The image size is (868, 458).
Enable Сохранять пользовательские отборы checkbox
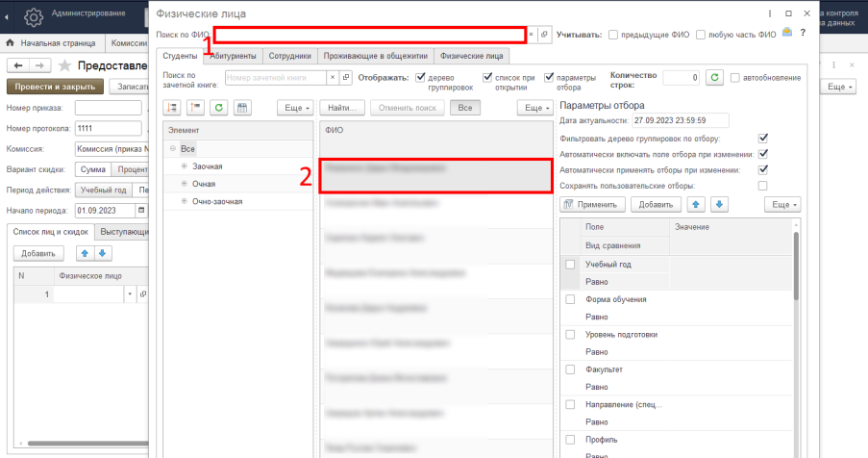(763, 186)
